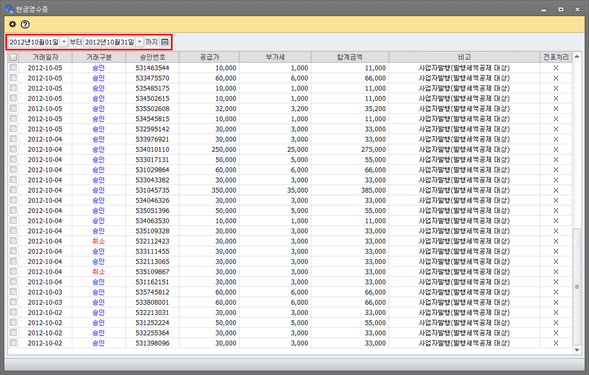Select approval number 533043382
589x375 pixels.
(x=152, y=180)
